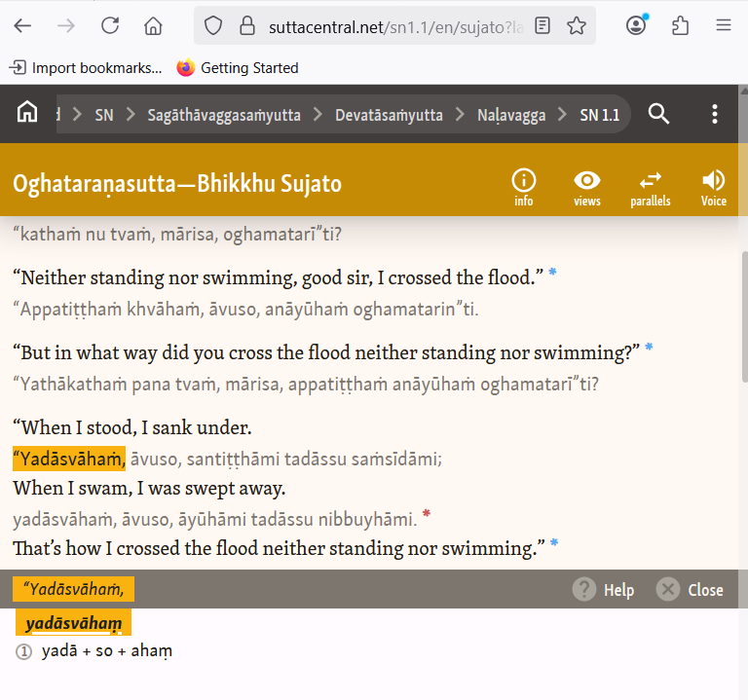Bookmark this page with the star icon
748x700 pixels.
point(577,26)
